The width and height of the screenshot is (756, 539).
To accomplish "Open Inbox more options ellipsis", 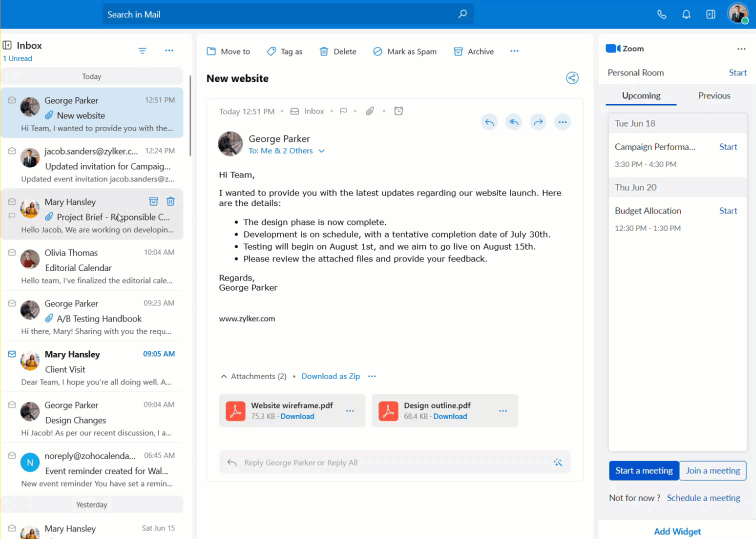I will point(169,50).
